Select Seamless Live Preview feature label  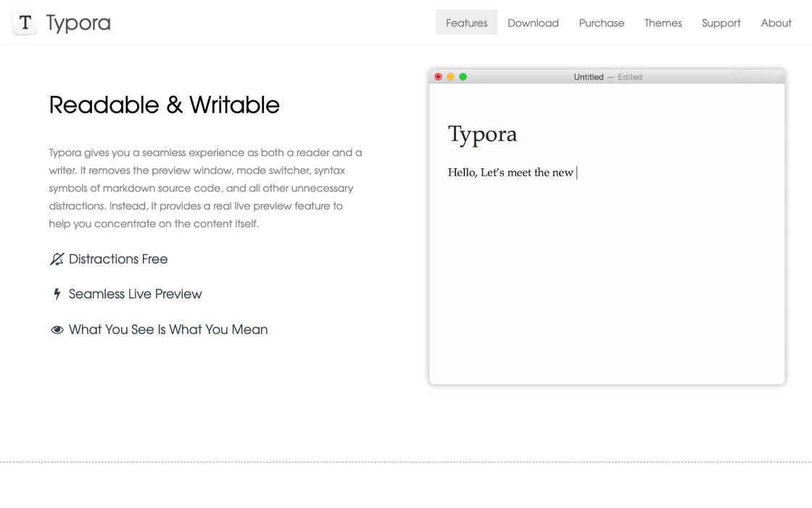(135, 294)
